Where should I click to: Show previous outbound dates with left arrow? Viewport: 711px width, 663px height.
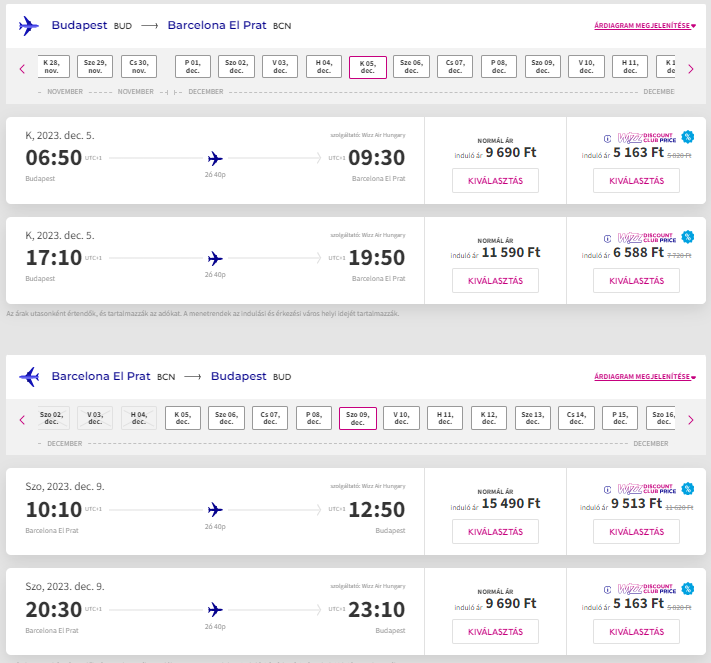(22, 69)
